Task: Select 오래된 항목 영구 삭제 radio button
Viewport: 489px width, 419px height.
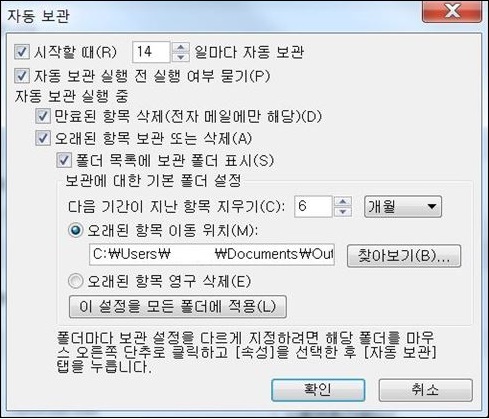Action: (x=75, y=281)
